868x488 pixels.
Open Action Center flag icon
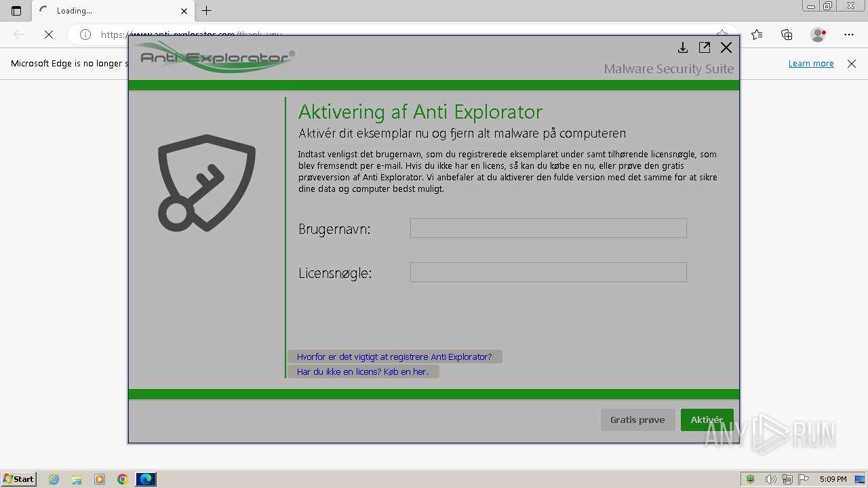[804, 479]
